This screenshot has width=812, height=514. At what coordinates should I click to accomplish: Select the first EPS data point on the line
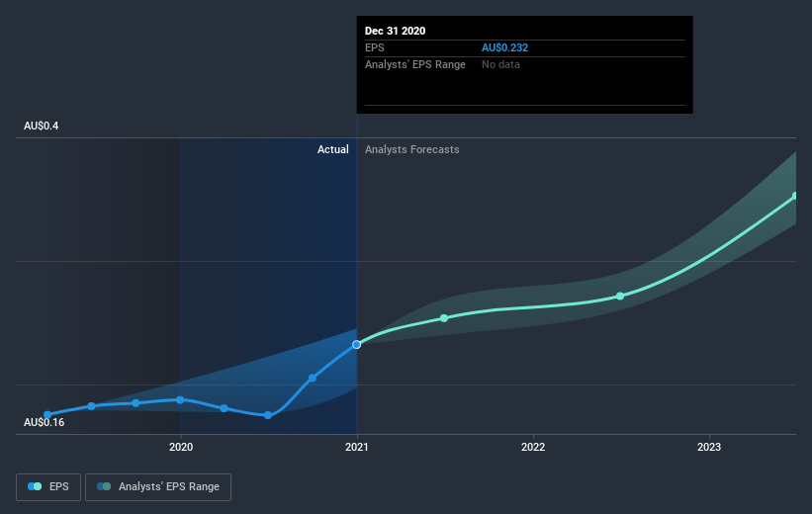(47, 414)
